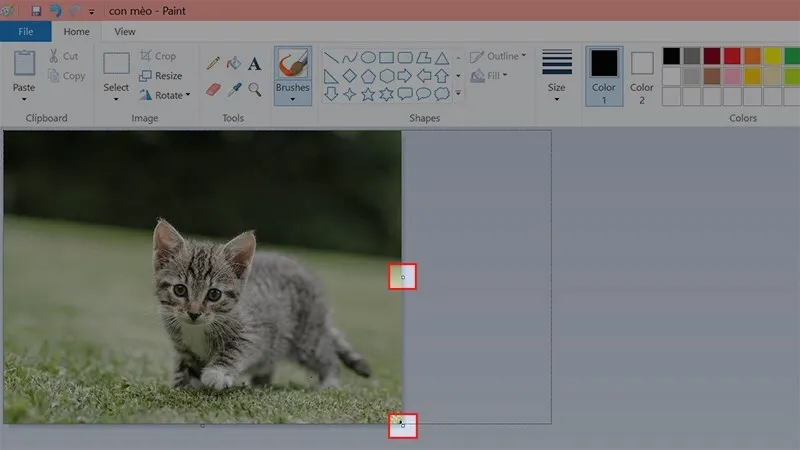The width and height of the screenshot is (800, 450).
Task: Click the Crop button
Action: click(x=158, y=56)
